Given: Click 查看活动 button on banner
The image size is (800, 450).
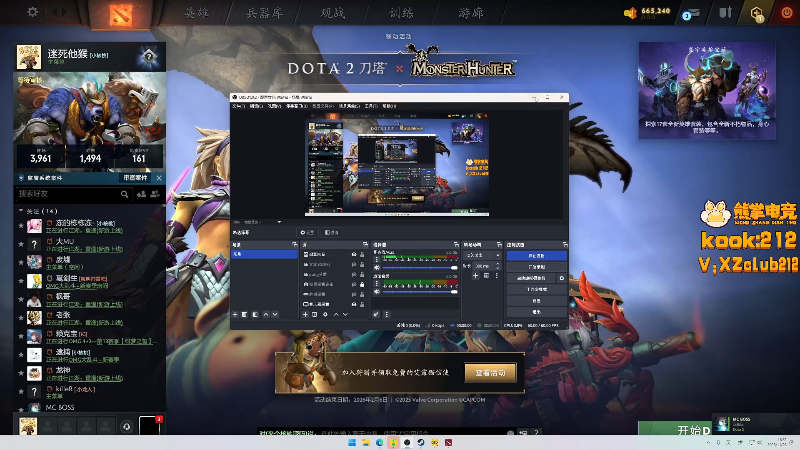Looking at the screenshot, I should point(490,373).
